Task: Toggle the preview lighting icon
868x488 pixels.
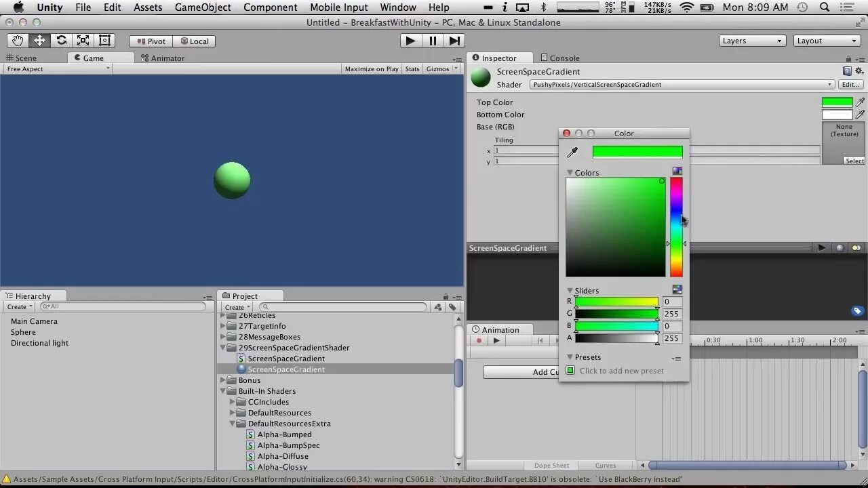Action: [856, 248]
